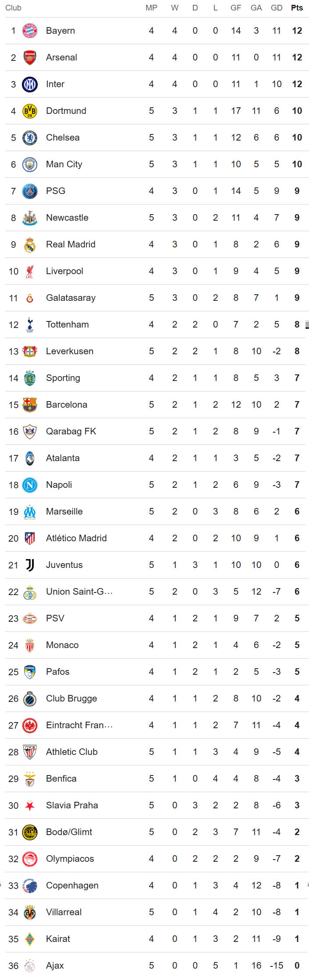The image size is (309, 980).
Task: Click the Galatasaray team name
Action: [71, 298]
